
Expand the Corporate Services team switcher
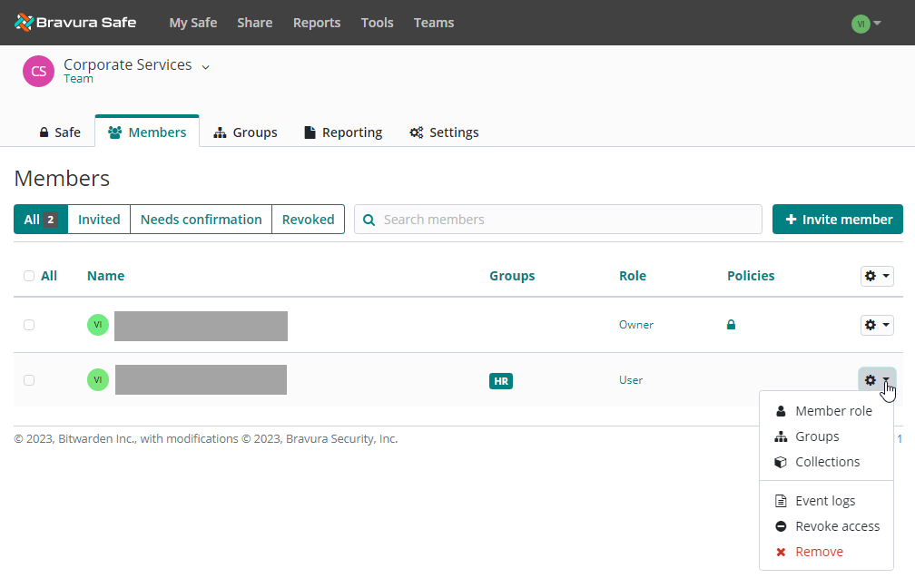point(206,66)
